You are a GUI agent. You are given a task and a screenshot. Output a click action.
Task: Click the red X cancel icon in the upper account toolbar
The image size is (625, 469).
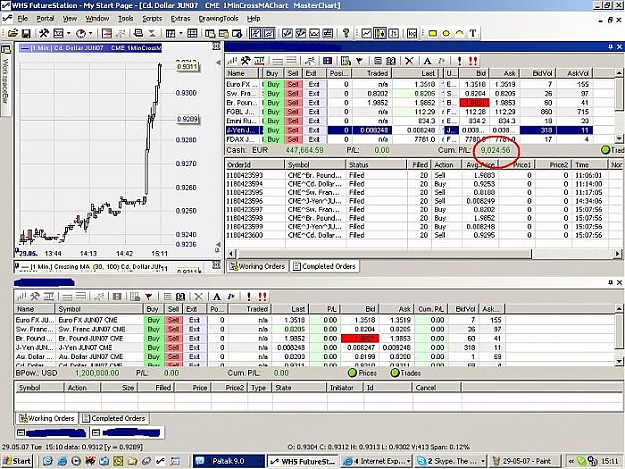(409, 61)
